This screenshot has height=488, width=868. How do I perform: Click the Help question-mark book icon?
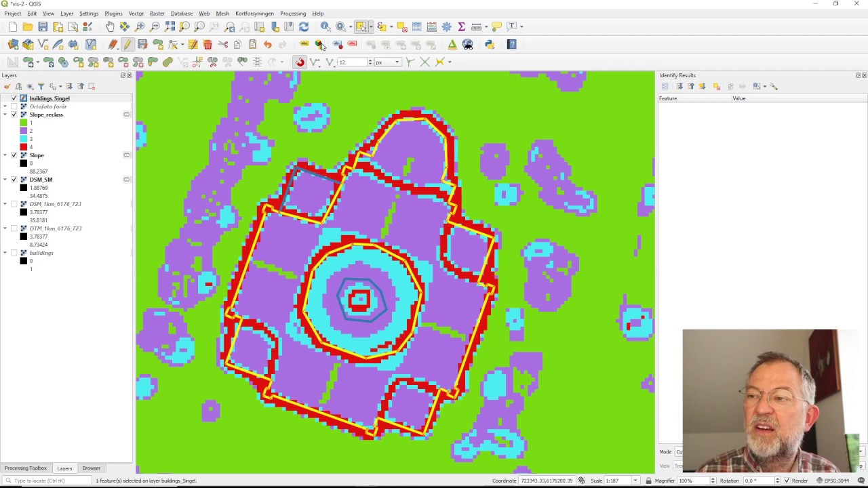[512, 44]
